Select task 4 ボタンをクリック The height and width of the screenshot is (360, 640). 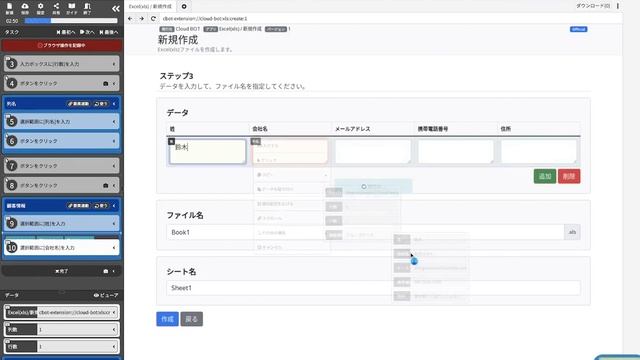[62, 83]
